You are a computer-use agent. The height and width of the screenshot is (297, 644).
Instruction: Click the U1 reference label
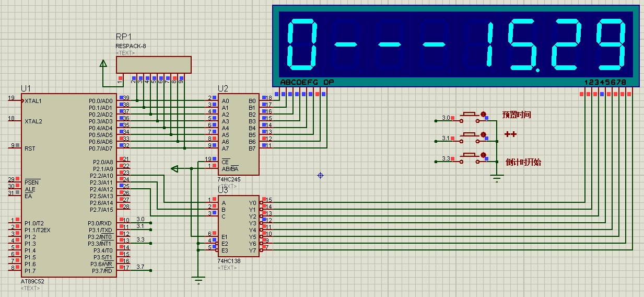tap(26, 88)
